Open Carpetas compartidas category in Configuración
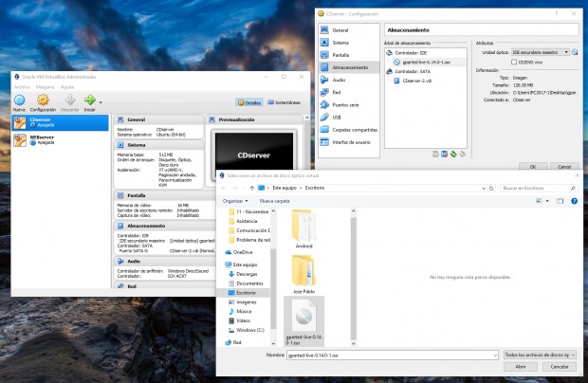Viewport: 588px width, 383px height. [349, 130]
